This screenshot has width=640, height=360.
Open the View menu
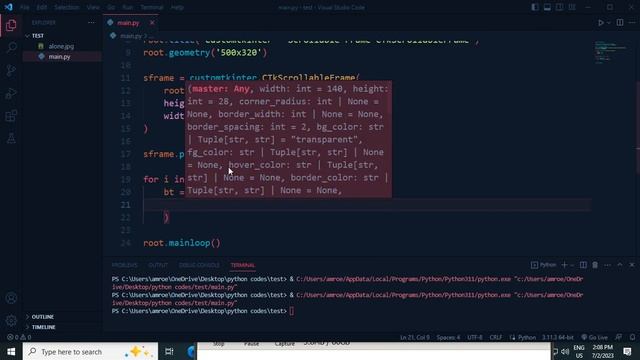click(x=93, y=7)
